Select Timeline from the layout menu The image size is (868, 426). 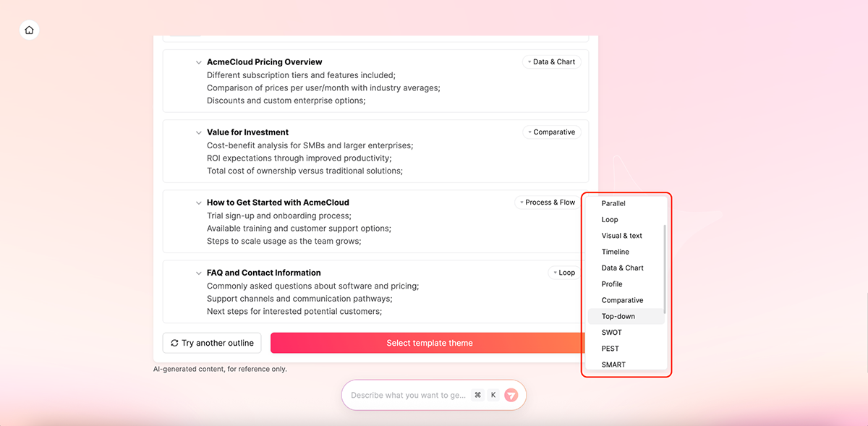coord(615,252)
